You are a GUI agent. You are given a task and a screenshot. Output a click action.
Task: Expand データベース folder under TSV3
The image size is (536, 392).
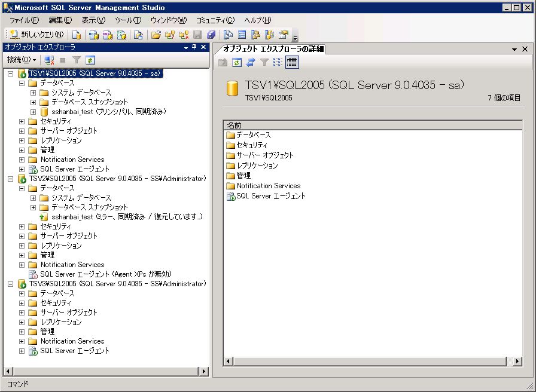click(22, 293)
